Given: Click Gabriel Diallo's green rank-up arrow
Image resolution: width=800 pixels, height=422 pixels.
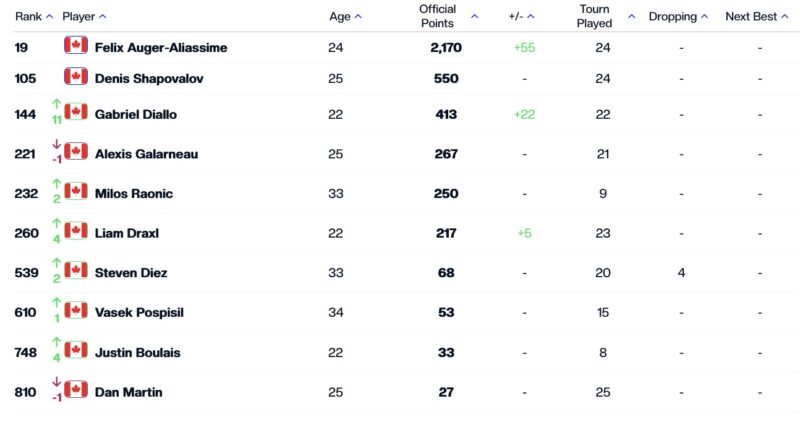Looking at the screenshot, I should tap(57, 103).
